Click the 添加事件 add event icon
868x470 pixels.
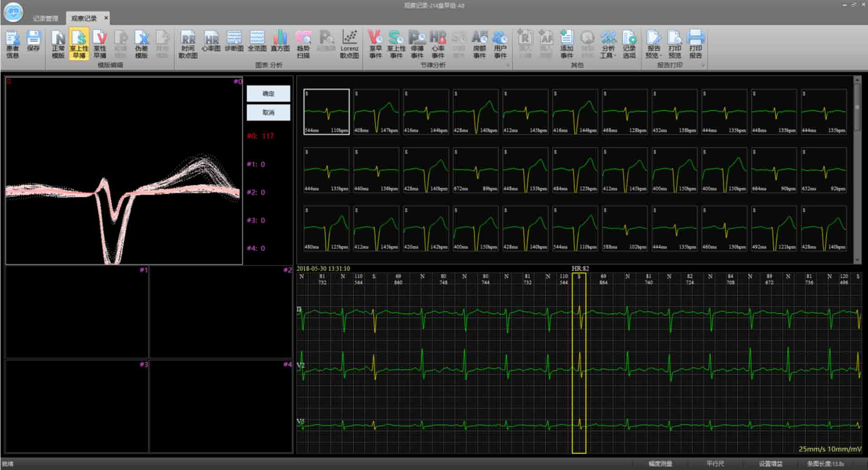(x=567, y=44)
